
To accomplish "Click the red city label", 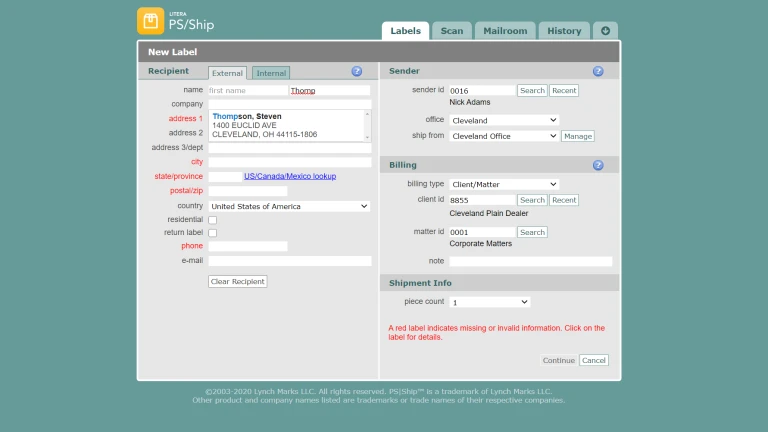I will 197,162.
